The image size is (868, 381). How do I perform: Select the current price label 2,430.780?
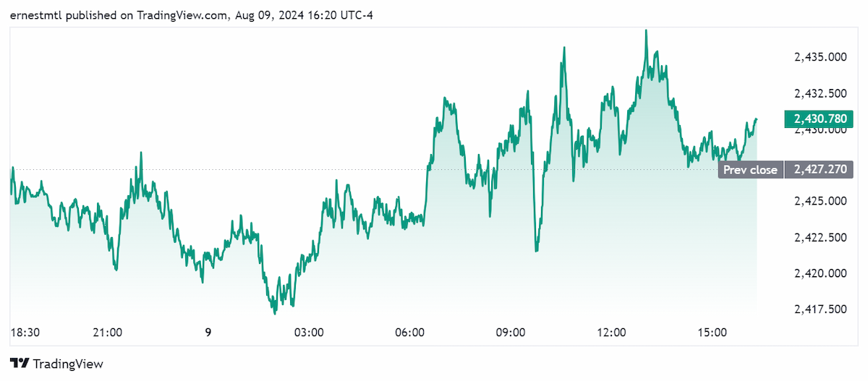tap(820, 119)
